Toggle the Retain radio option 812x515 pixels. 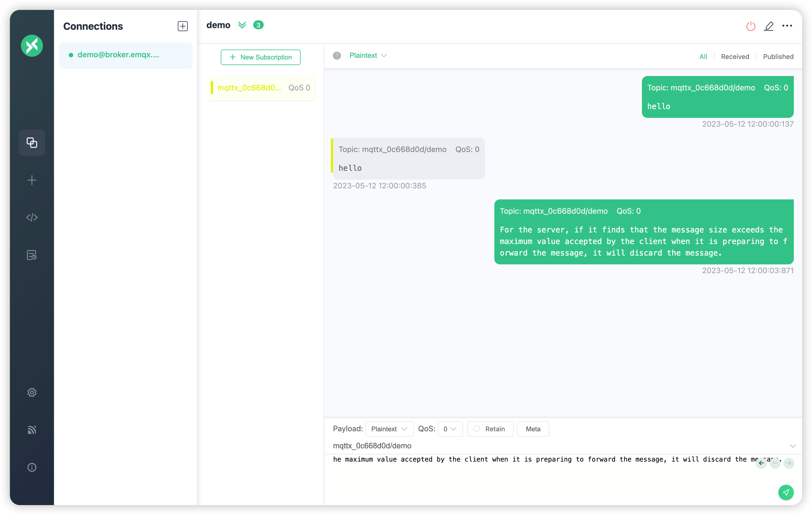[x=477, y=429]
